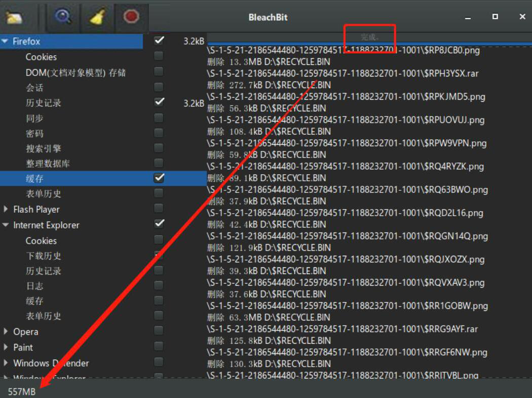Close the BleachBit window
Viewport: 532px width, 398px height.
522,16
